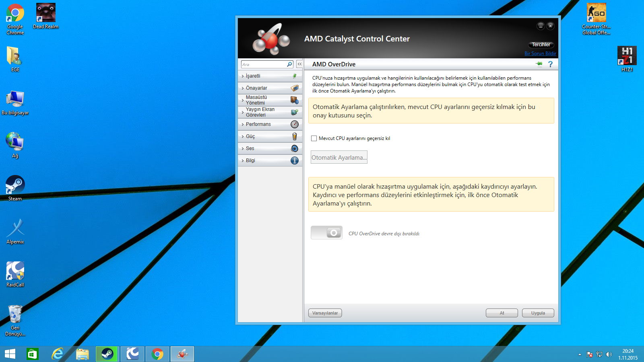Click the Güç battery icon

tap(295, 136)
